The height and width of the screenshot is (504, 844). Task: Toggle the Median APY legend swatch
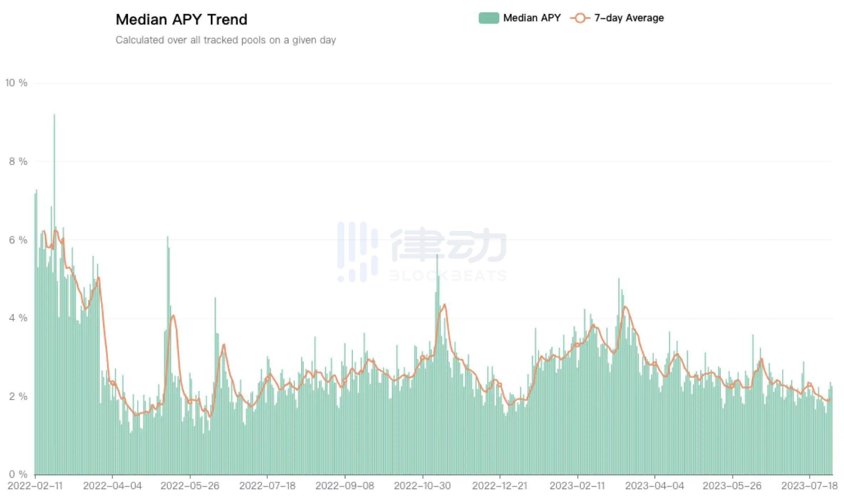488,18
